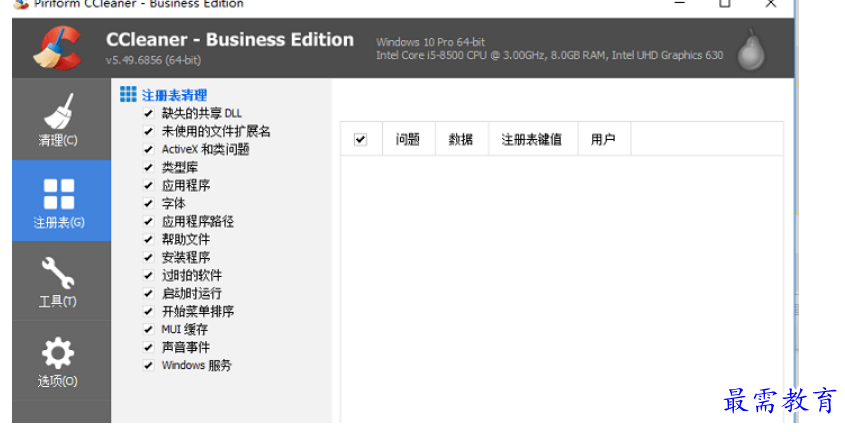Close the CCleaner window

click(x=771, y=4)
